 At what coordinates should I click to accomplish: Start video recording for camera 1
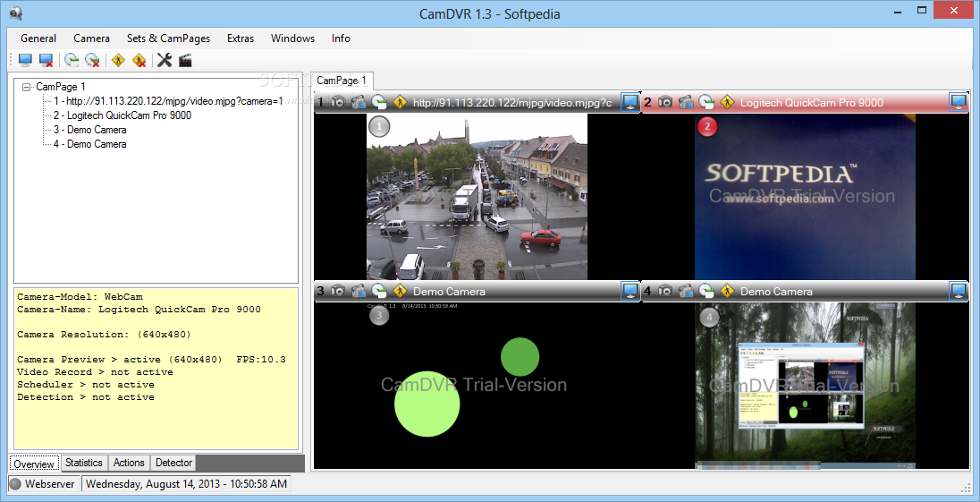pyautogui.click(x=359, y=102)
